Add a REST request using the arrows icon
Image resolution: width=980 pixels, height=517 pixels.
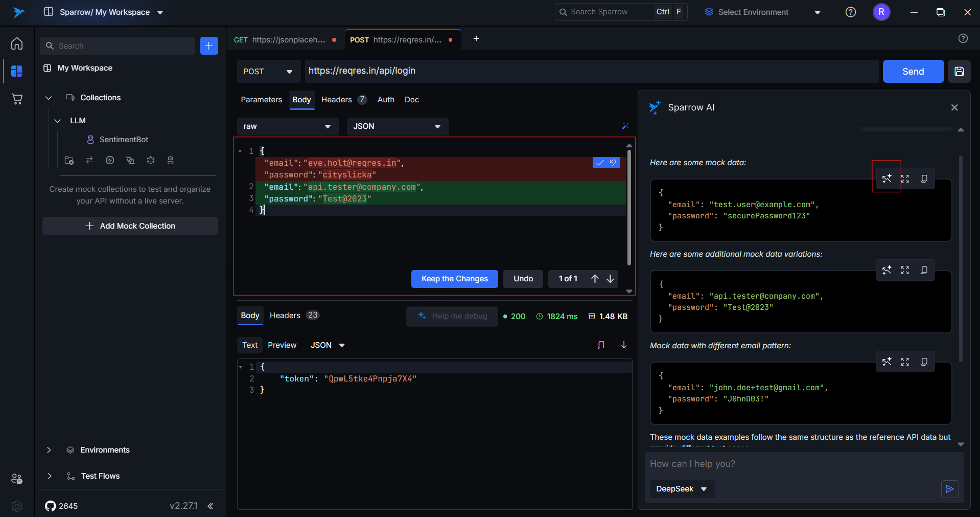(89, 160)
